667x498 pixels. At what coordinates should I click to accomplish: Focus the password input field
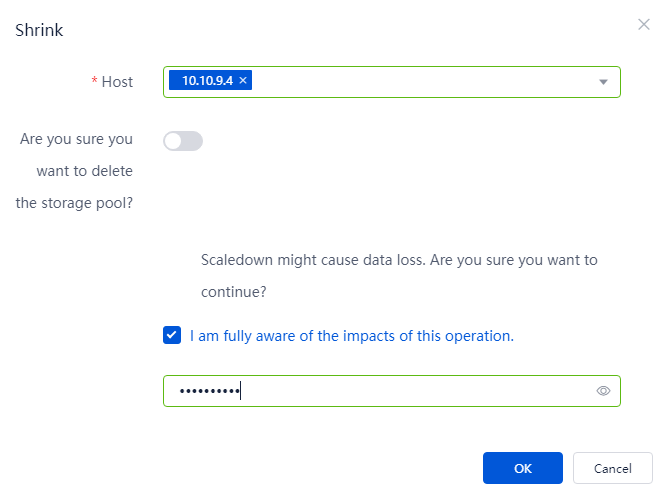point(391,391)
